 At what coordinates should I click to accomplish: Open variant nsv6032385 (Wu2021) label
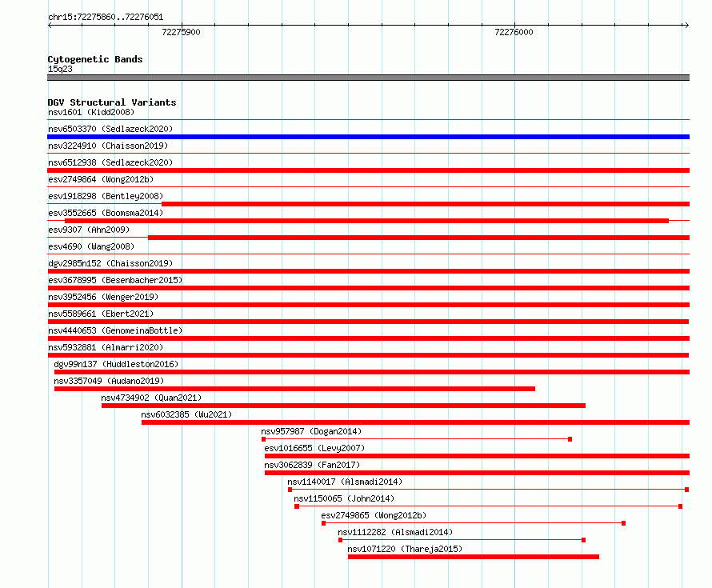pos(186,414)
